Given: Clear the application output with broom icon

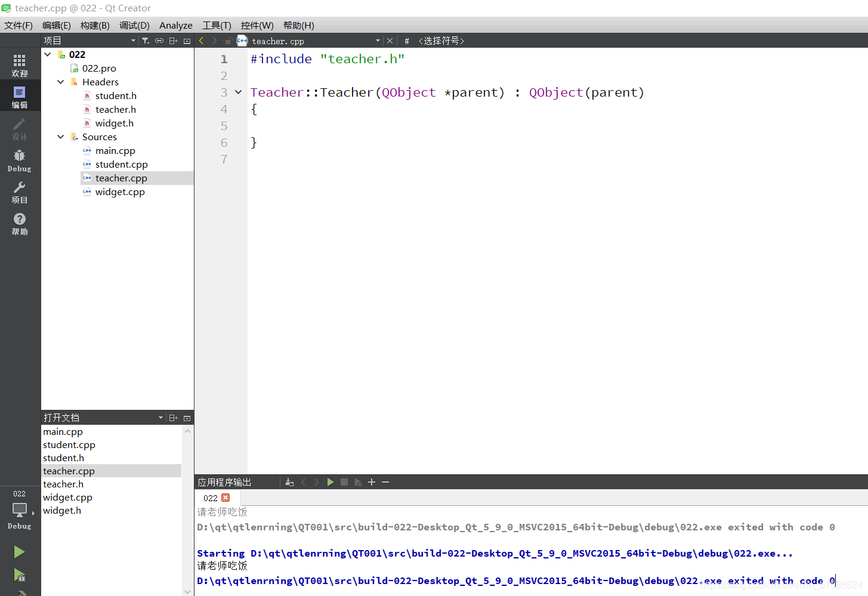Looking at the screenshot, I should tap(289, 482).
